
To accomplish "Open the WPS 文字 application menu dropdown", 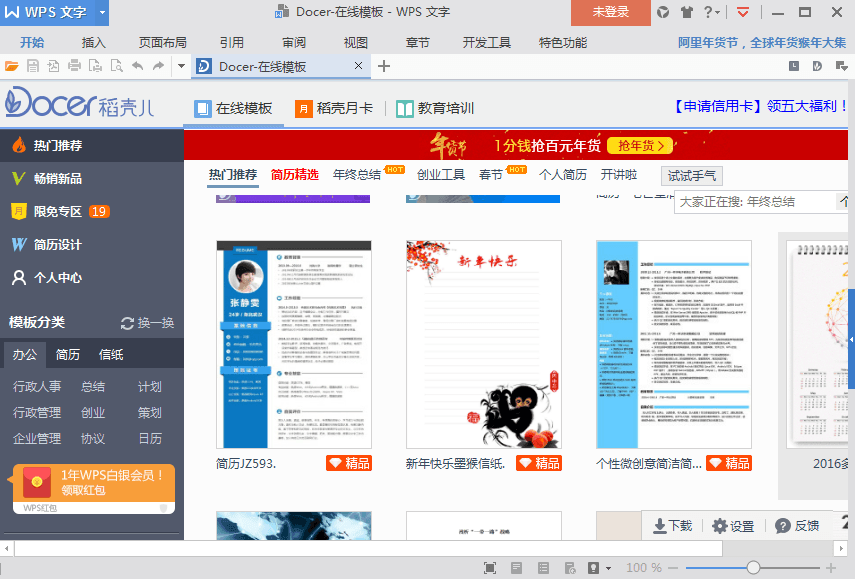I will pyautogui.click(x=102, y=13).
